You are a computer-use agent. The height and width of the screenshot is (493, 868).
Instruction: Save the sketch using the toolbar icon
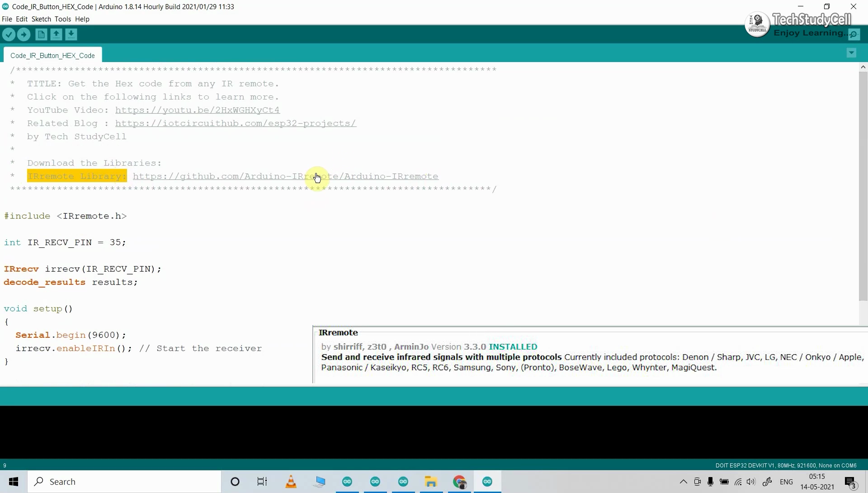(x=71, y=34)
